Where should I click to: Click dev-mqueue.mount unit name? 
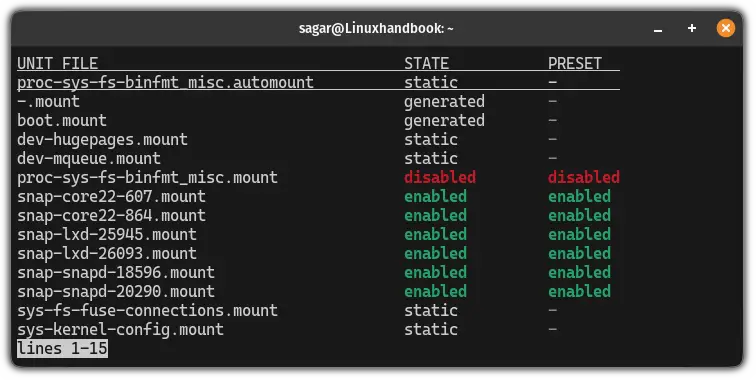[x=89, y=159]
